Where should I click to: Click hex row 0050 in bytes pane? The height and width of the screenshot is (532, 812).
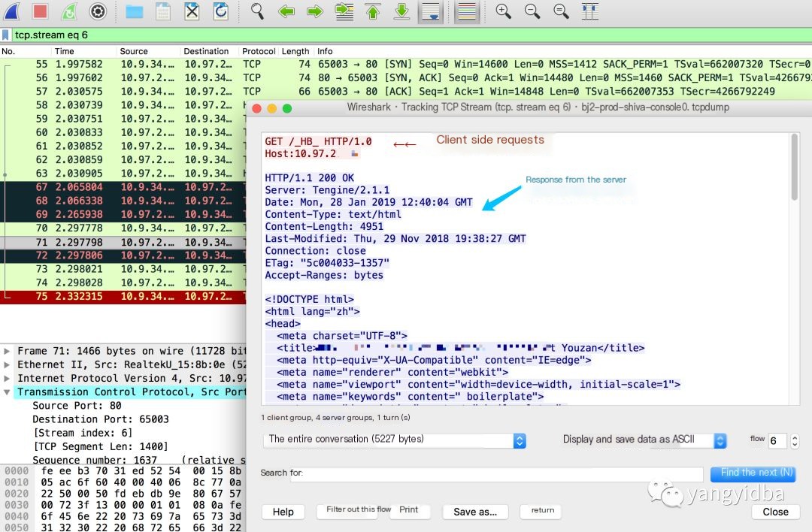point(123,527)
